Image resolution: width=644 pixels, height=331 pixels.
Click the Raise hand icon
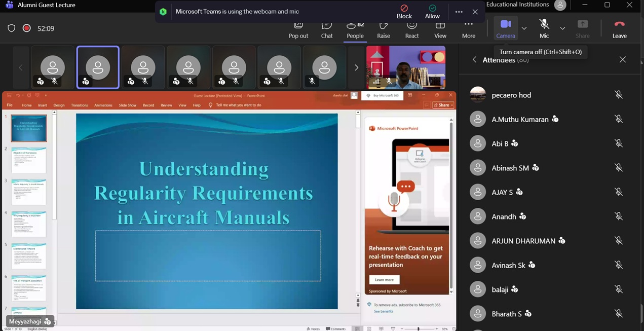[x=384, y=29]
